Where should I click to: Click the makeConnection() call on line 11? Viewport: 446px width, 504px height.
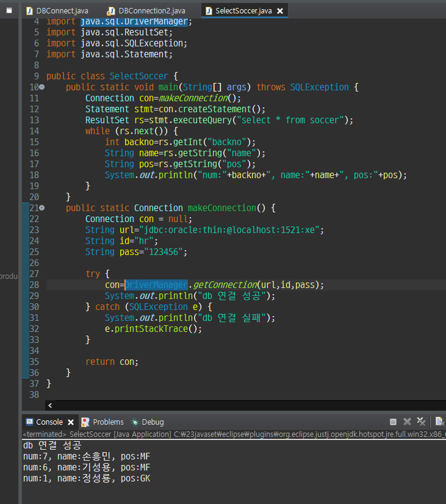[198, 98]
